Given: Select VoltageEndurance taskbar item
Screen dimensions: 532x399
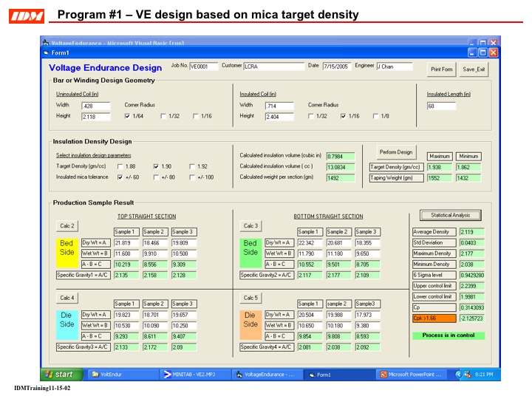Looking at the screenshot, I should pos(265,375).
